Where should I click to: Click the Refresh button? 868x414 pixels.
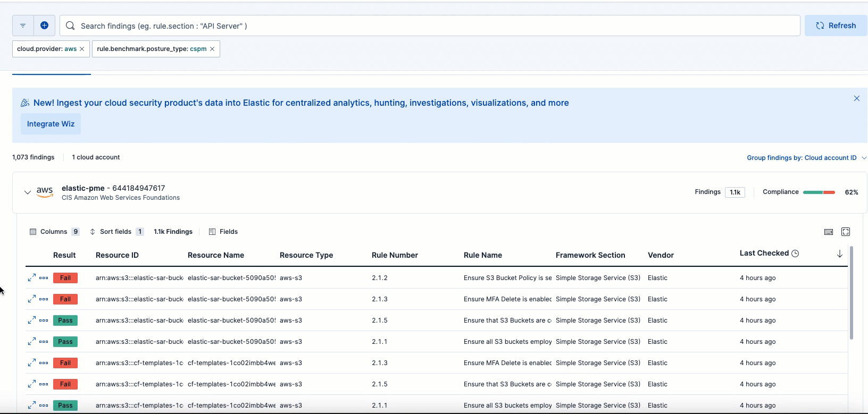click(x=836, y=26)
